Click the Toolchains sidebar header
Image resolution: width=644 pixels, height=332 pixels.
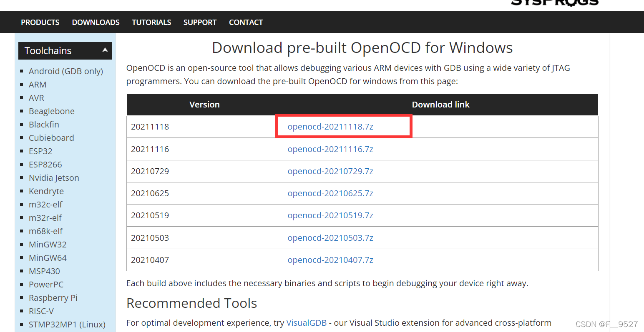(65, 51)
